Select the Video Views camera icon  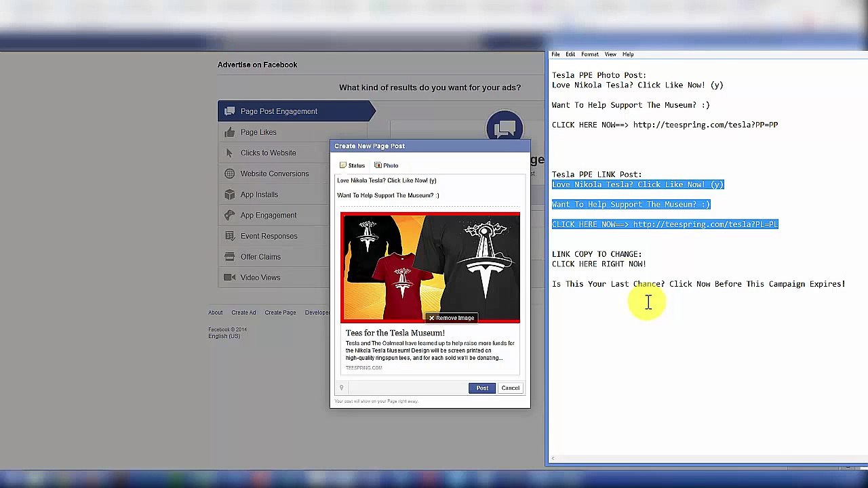coord(229,277)
